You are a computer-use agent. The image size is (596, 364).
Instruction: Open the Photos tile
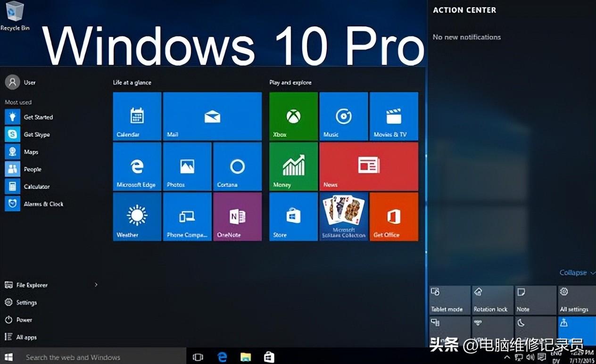point(187,166)
